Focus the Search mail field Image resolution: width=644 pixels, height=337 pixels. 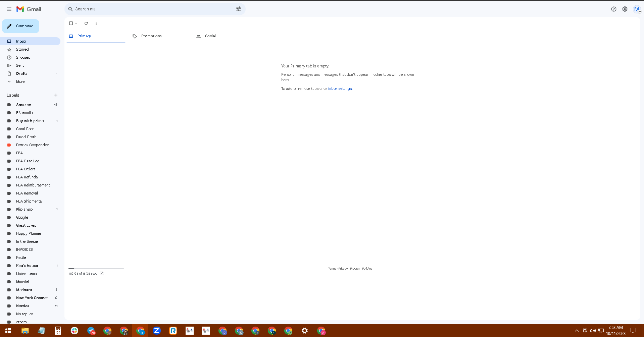[154, 9]
